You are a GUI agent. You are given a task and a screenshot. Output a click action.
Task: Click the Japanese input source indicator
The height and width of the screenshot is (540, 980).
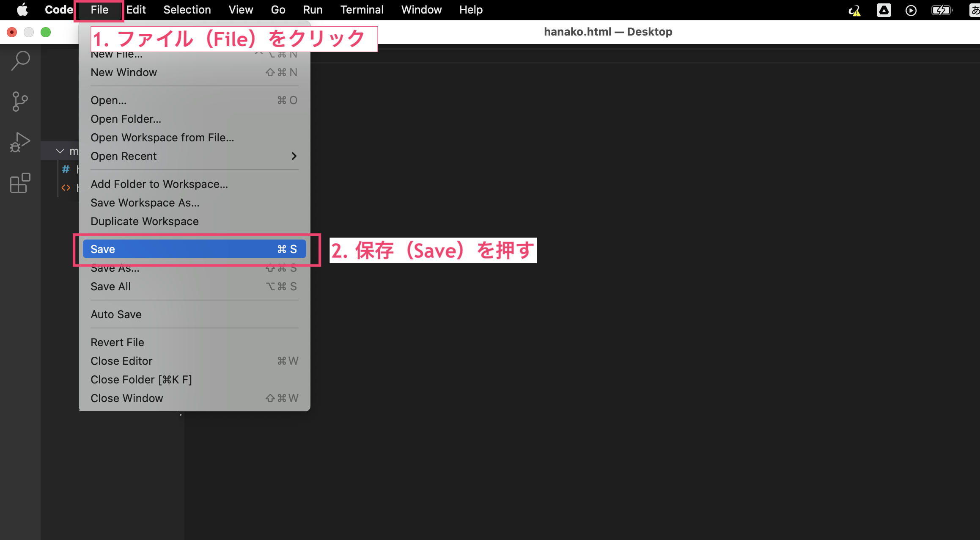(975, 10)
